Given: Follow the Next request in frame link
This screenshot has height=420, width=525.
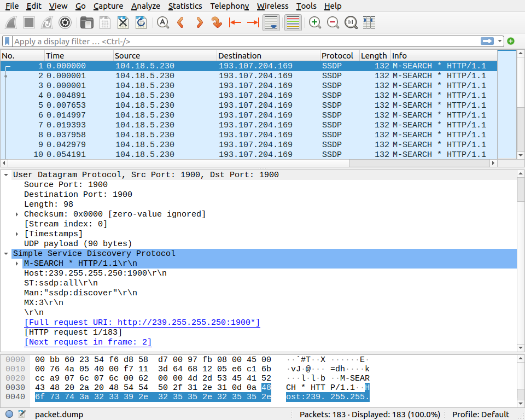Looking at the screenshot, I should tap(88, 342).
